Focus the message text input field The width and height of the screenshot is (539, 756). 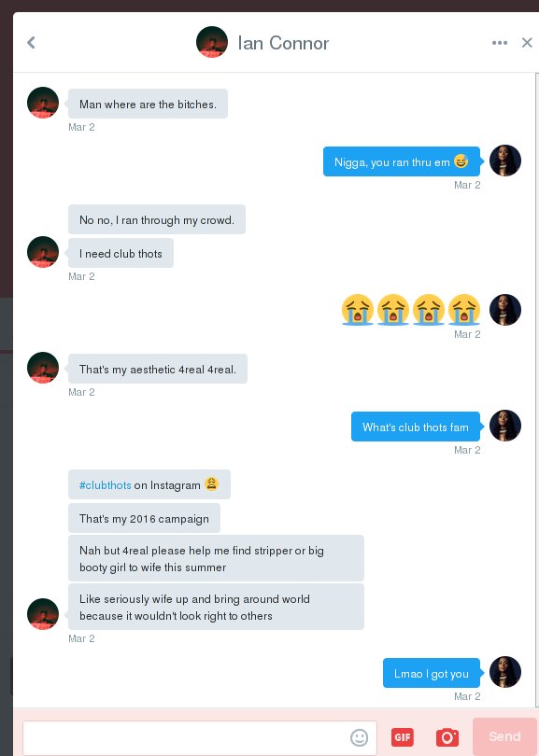[x=200, y=737]
